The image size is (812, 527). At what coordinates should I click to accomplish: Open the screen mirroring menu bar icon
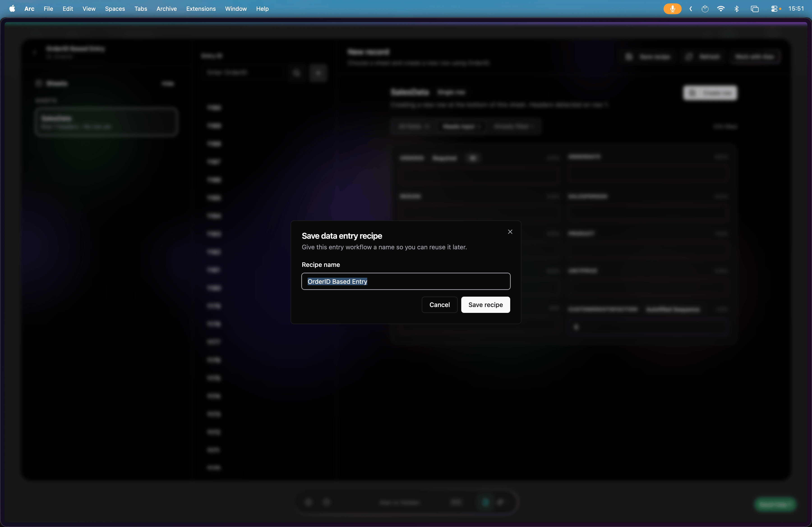(x=754, y=9)
